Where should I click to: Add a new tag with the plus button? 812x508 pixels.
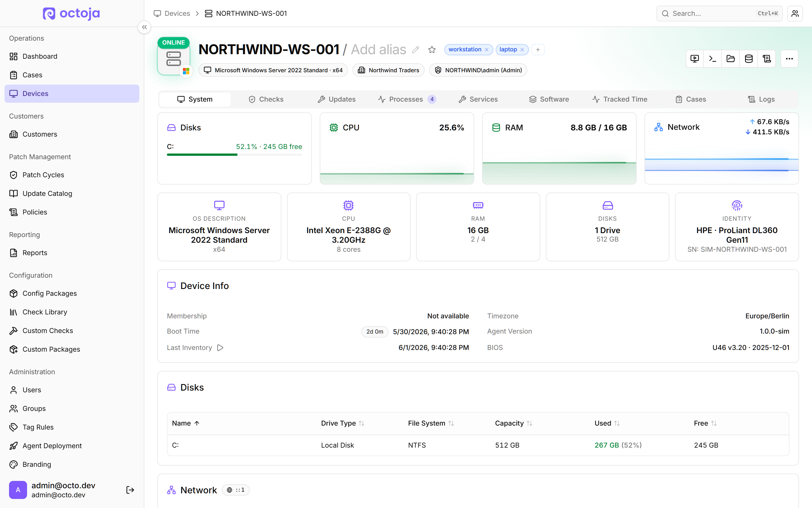click(x=538, y=50)
